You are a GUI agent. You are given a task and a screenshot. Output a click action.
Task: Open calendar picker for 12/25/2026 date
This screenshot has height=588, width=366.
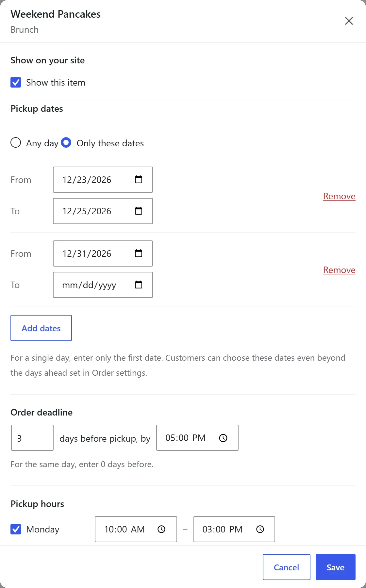139,211
